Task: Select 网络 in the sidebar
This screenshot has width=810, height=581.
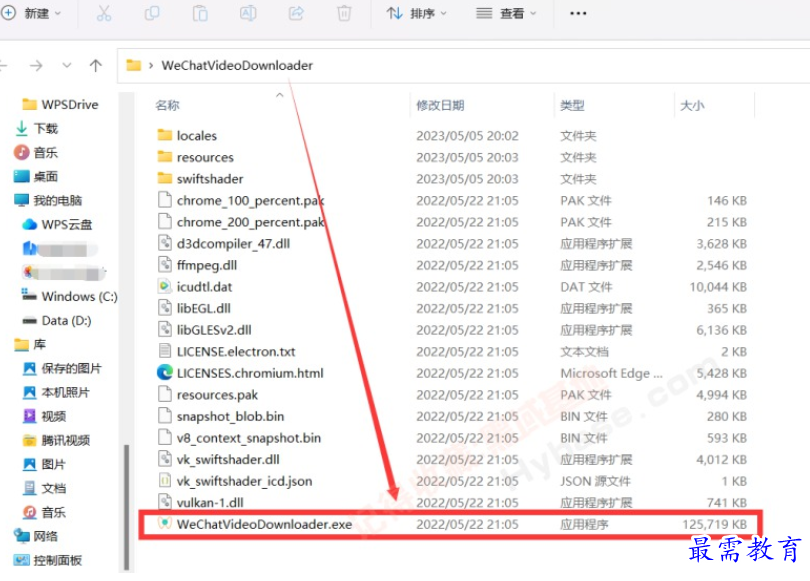Action: pos(36,536)
